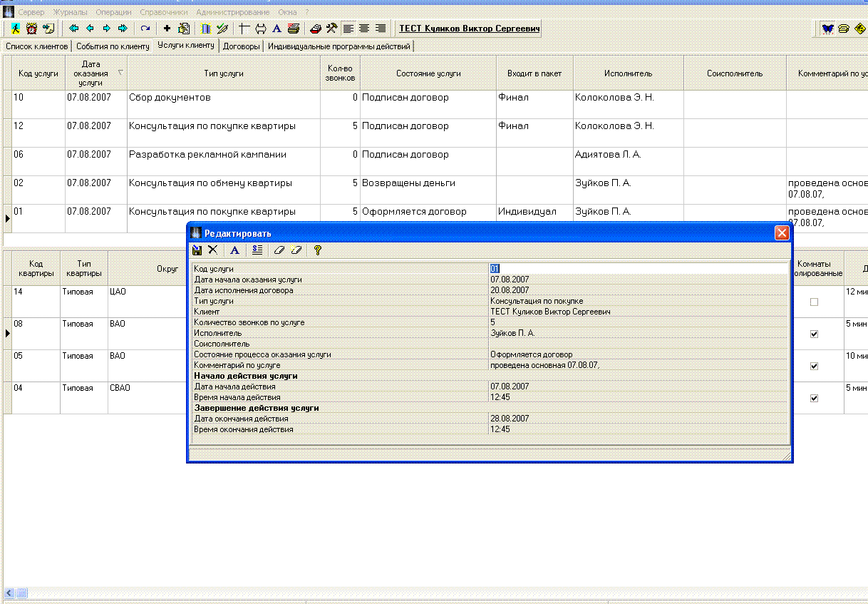Click sort arrow on Дата оказания услуги column
868x604 pixels.
[x=120, y=73]
